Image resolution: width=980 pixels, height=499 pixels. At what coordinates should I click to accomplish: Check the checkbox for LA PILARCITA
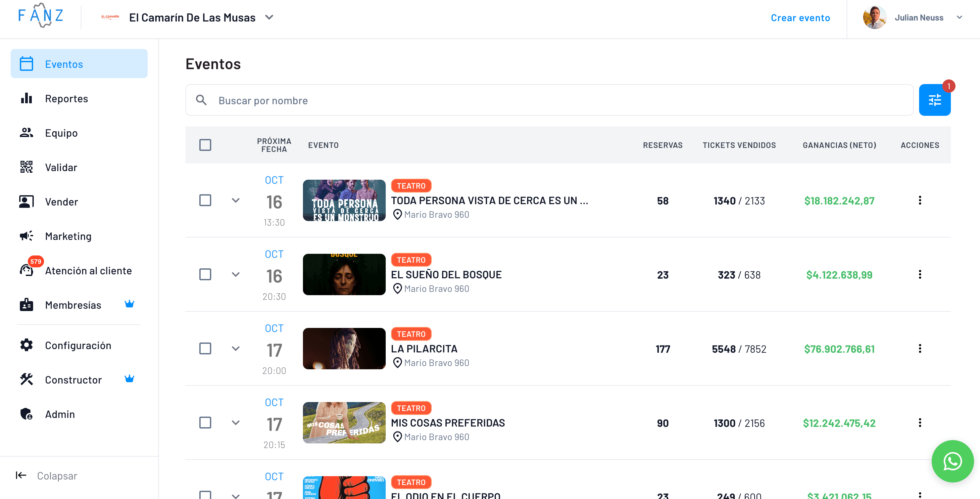pos(205,348)
